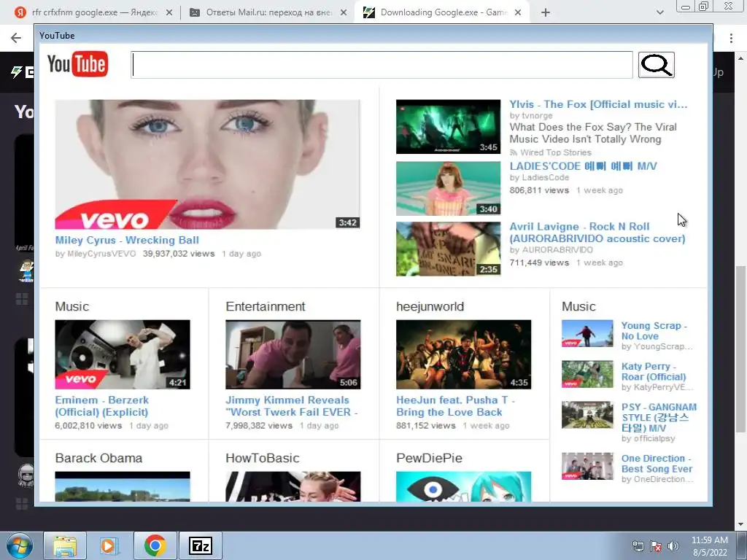Select the heejunworld channel heading
This screenshot has width=747, height=560.
coord(430,307)
